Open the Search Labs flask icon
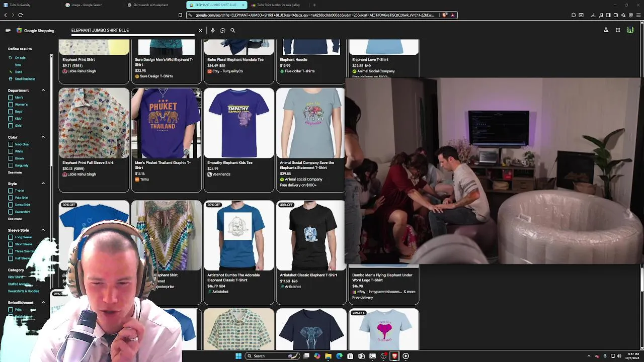This screenshot has width=644, height=362. coord(606,30)
